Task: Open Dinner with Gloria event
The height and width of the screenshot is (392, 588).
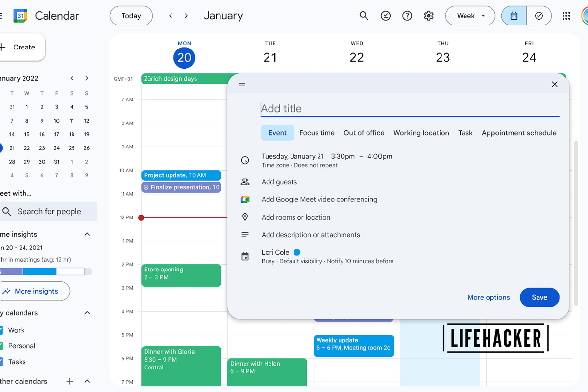Action: tap(181, 366)
